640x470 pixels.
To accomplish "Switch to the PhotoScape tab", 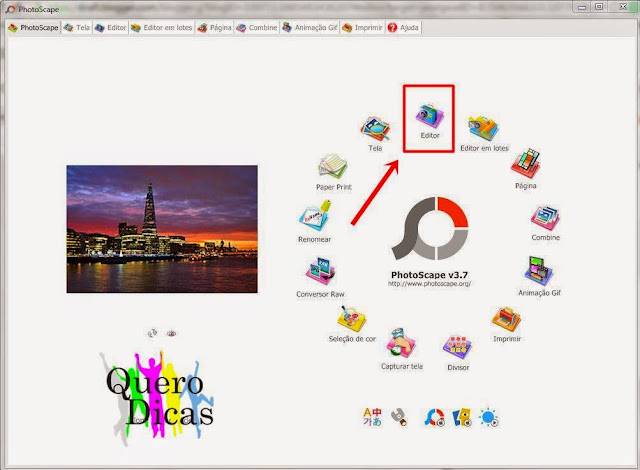I will (33, 28).
